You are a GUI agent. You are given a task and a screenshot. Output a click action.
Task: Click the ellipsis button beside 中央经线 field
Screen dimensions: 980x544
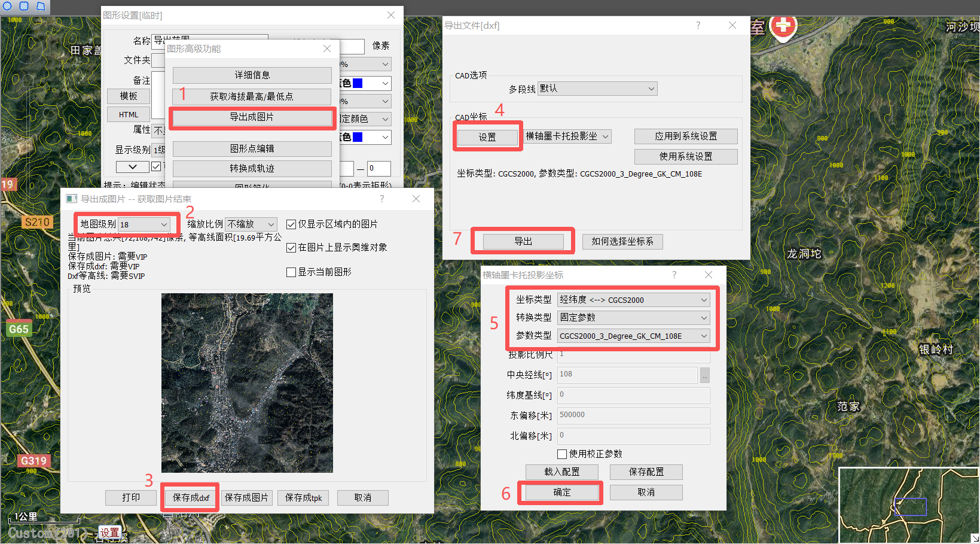coord(705,375)
